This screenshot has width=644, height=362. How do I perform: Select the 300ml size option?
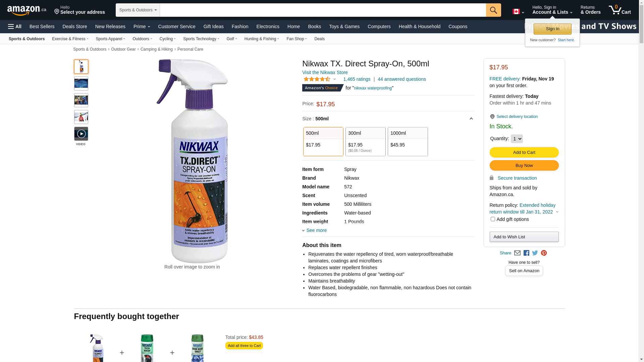[365, 141]
